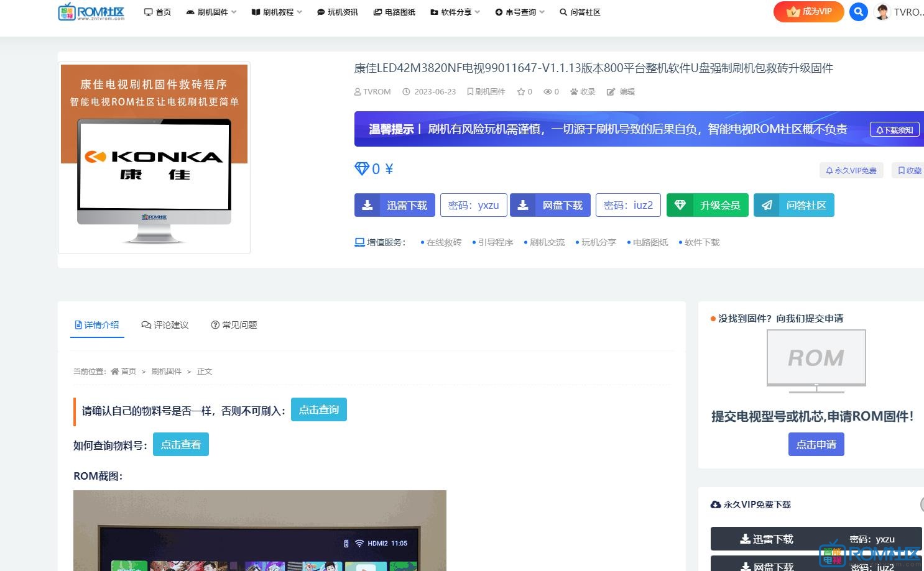
Task: Expand the 串号查询 nav dropdown
Action: point(520,12)
